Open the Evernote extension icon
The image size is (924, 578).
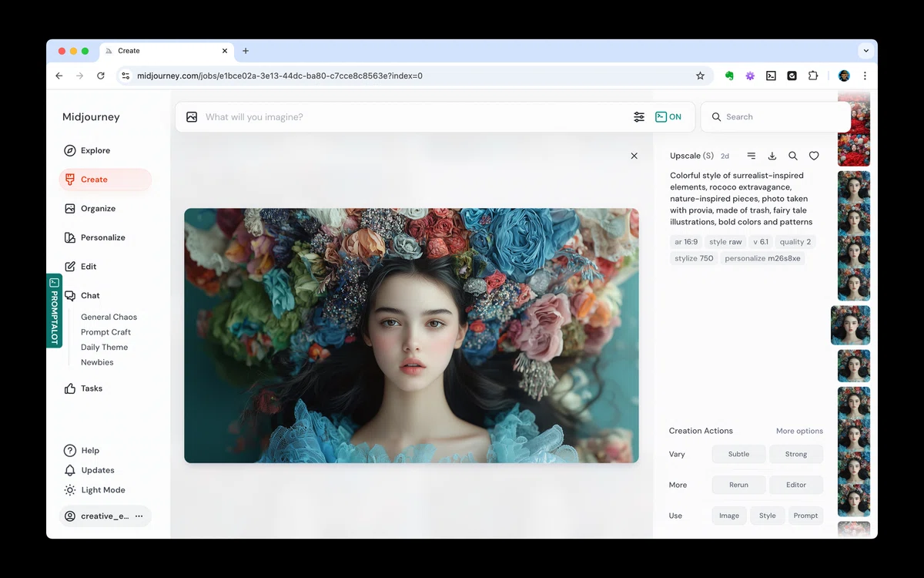tap(729, 76)
